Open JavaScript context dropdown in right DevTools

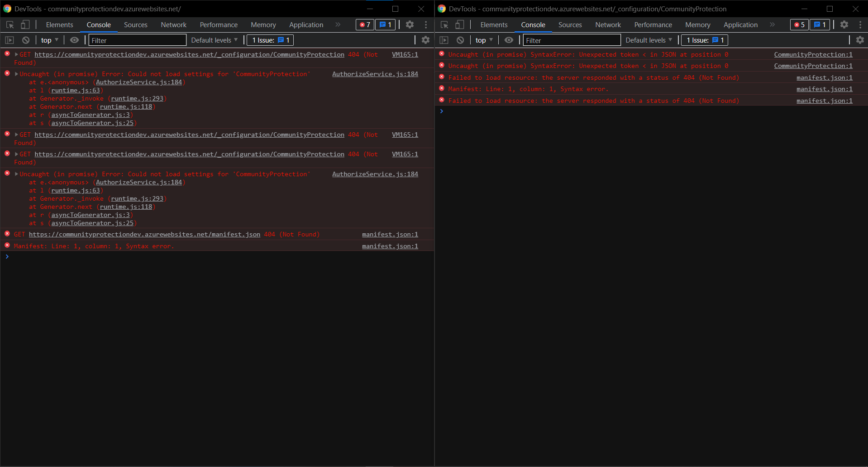tap(484, 40)
